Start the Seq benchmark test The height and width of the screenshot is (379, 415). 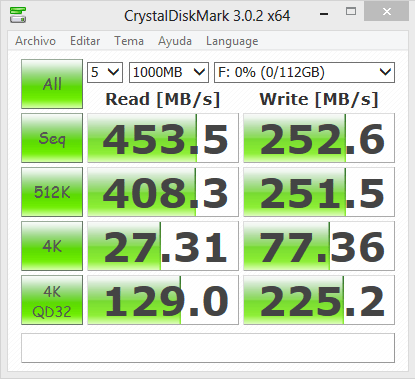52,138
